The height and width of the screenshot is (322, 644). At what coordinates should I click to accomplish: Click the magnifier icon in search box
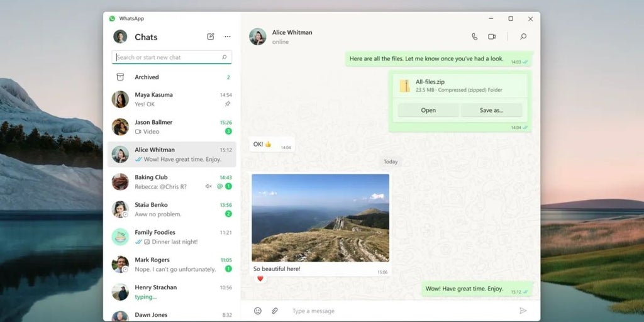(225, 57)
